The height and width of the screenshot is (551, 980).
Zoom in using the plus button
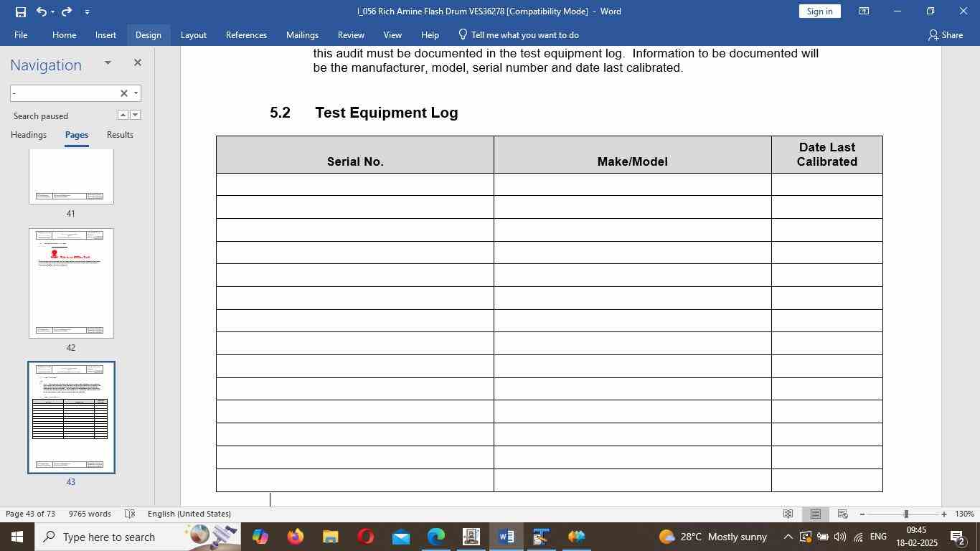[x=944, y=514]
